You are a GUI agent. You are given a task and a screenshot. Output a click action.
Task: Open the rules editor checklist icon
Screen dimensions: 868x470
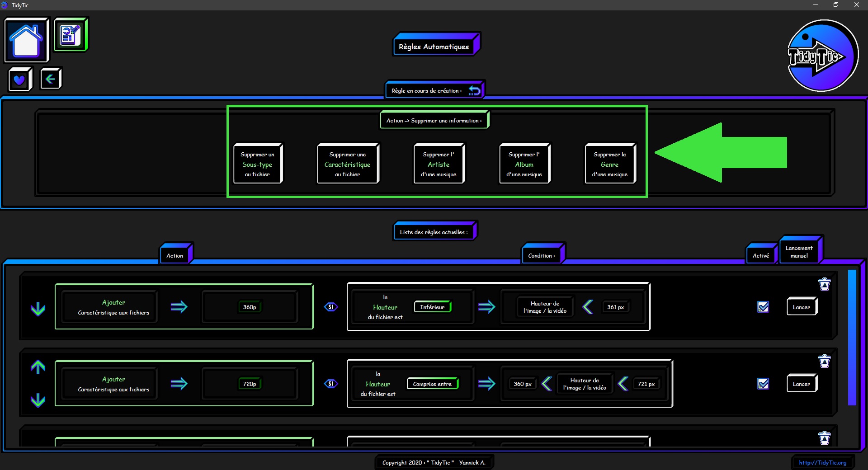tap(71, 34)
